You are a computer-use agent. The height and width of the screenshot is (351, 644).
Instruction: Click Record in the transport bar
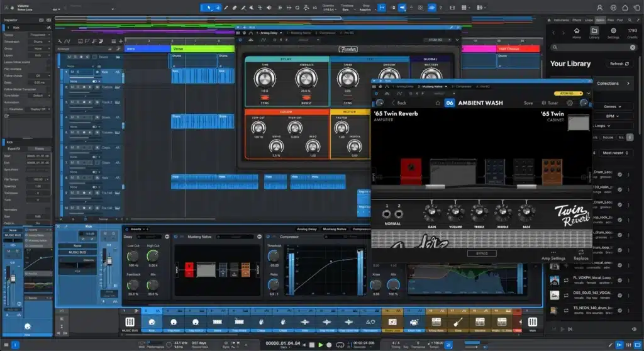click(329, 345)
